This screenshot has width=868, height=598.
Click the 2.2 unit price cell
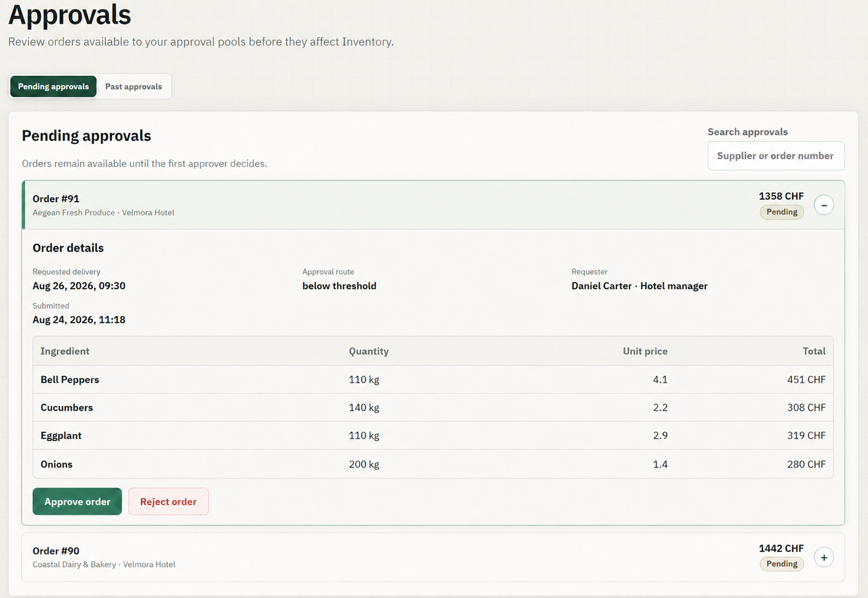[x=660, y=408]
